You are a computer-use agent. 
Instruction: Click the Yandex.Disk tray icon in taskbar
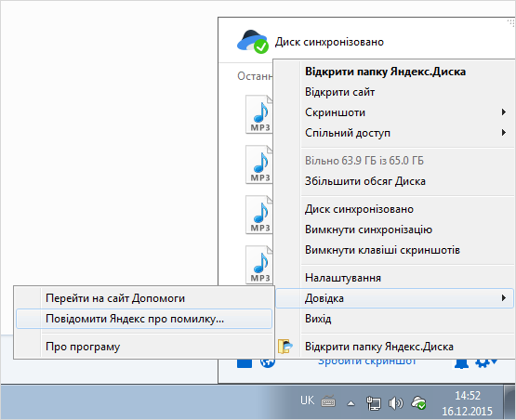point(418,402)
